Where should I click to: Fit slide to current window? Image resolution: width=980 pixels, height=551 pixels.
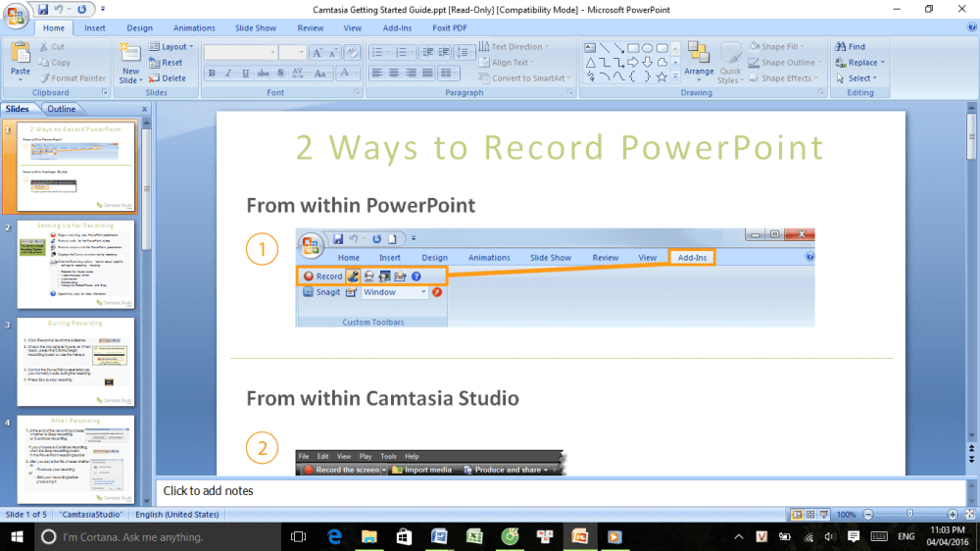coord(970,514)
